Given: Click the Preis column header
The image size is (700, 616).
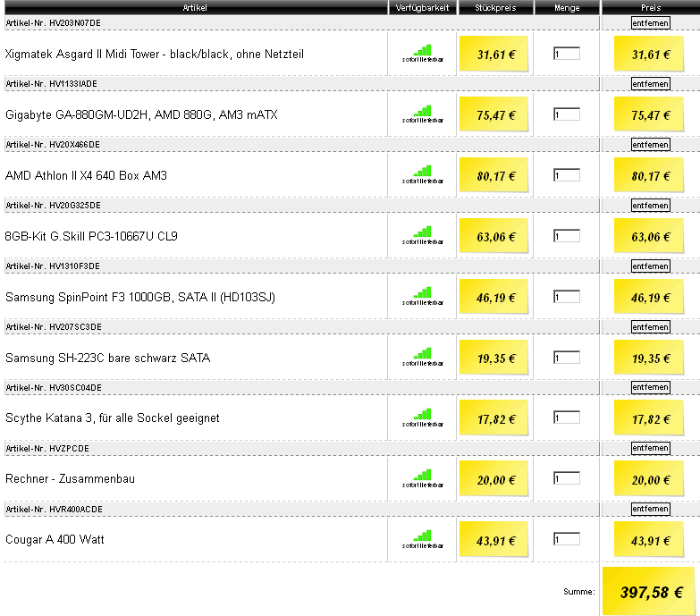Looking at the screenshot, I should coord(651,7).
